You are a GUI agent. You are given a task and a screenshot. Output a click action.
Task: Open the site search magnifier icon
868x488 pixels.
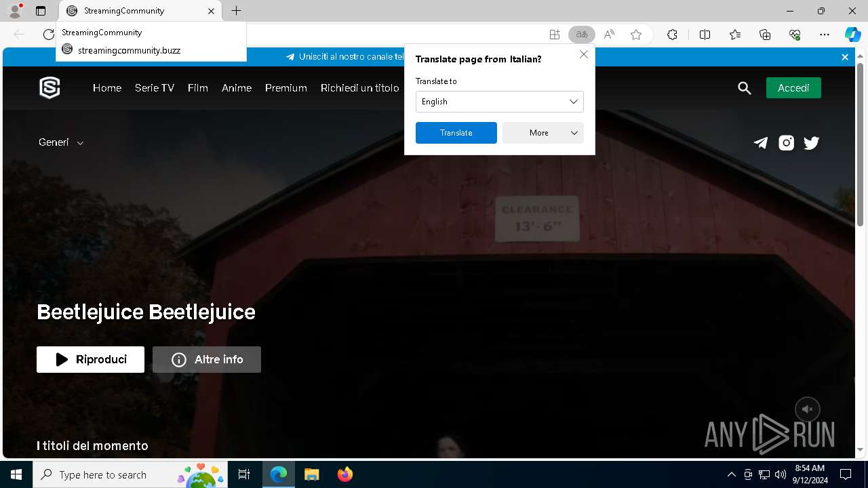click(745, 88)
